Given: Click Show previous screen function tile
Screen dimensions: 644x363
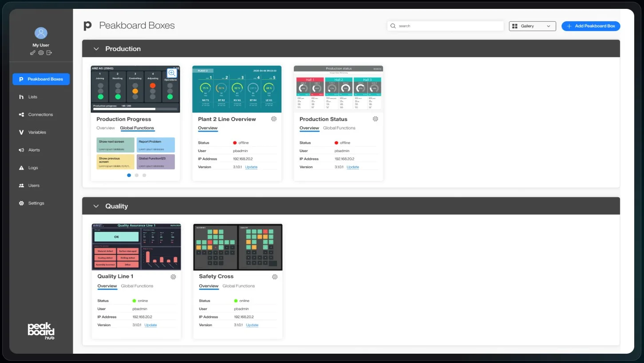Looking at the screenshot, I should pos(115,162).
